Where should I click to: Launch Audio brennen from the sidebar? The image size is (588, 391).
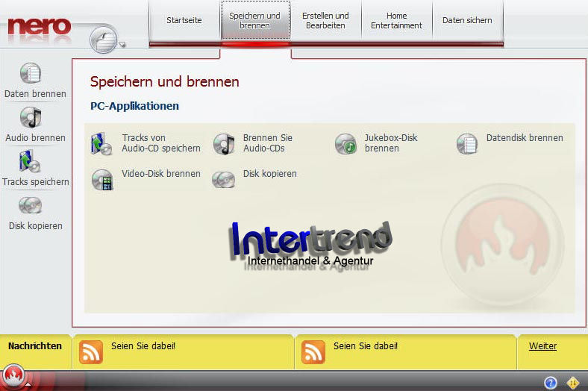(31, 117)
